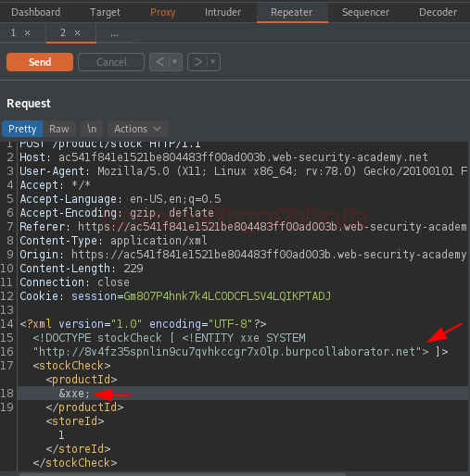Add a new Repeater tab via the ellipsis
Image resolution: width=470 pixels, height=476 pixels.
pos(114,33)
